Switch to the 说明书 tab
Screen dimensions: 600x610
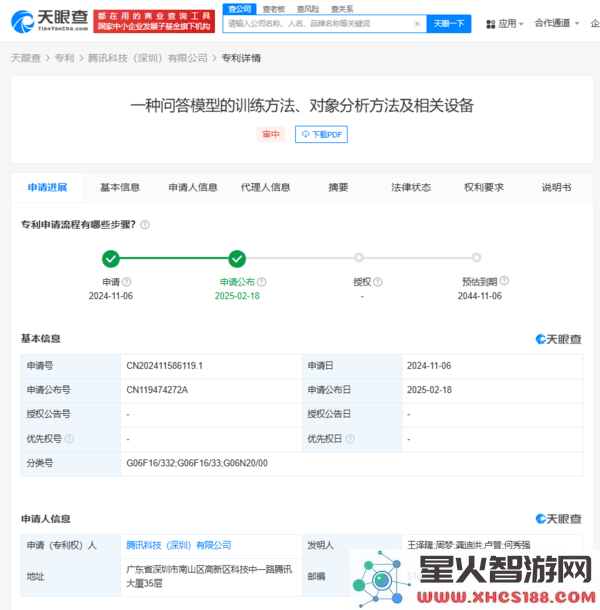556,188
